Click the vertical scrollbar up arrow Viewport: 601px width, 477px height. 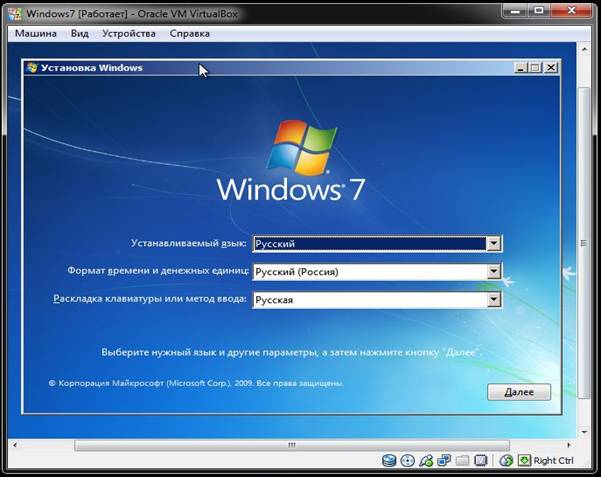[584, 49]
